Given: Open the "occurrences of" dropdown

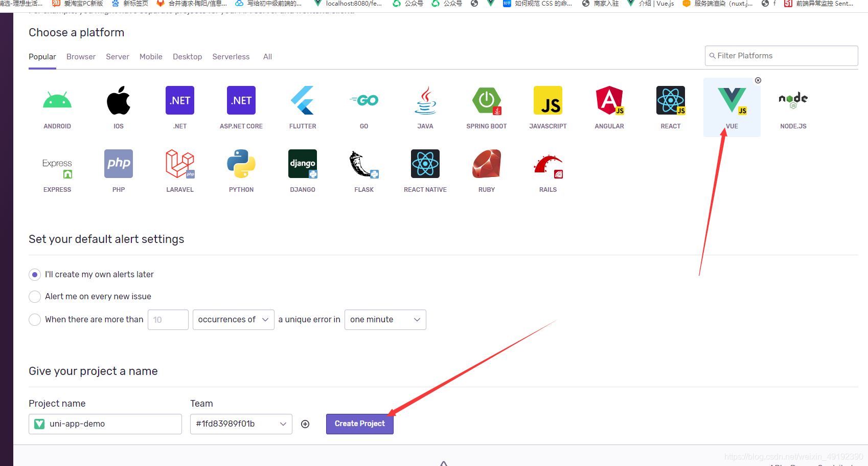Looking at the screenshot, I should point(234,320).
